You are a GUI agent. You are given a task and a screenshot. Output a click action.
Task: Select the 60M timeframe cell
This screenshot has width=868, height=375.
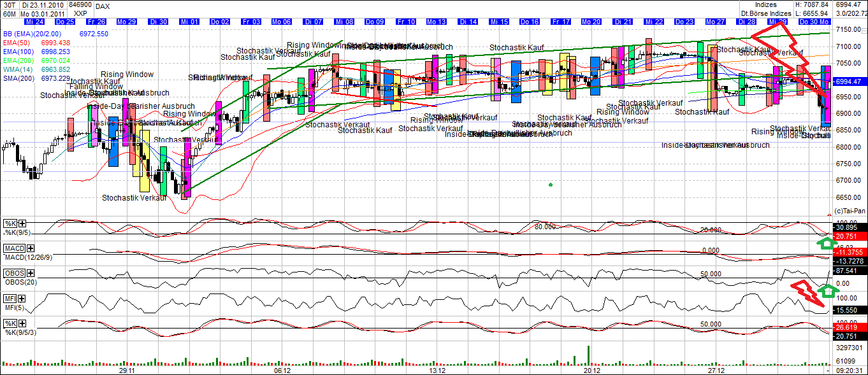tap(9, 13)
